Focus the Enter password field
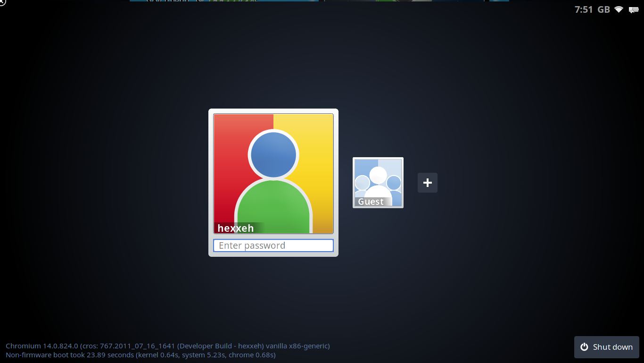Viewport: 644px width, 363px height. tap(273, 245)
